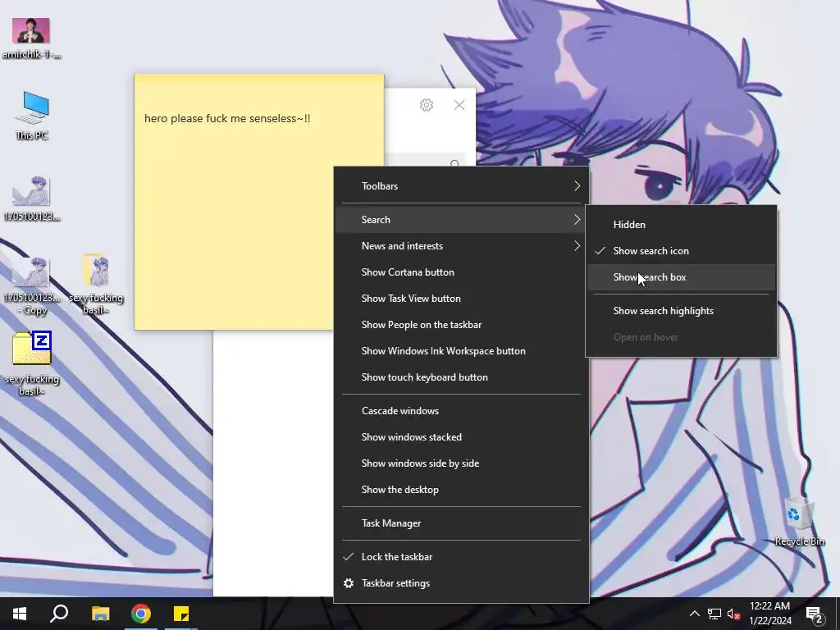Screen dimensions: 840x630
Task: Expand the Search submenu entry
Action: click(x=461, y=220)
